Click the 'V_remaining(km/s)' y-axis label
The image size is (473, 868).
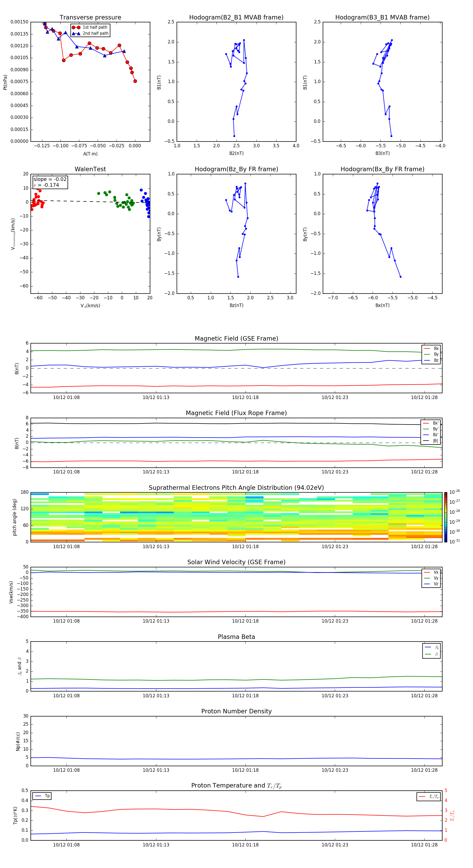pos(13,234)
